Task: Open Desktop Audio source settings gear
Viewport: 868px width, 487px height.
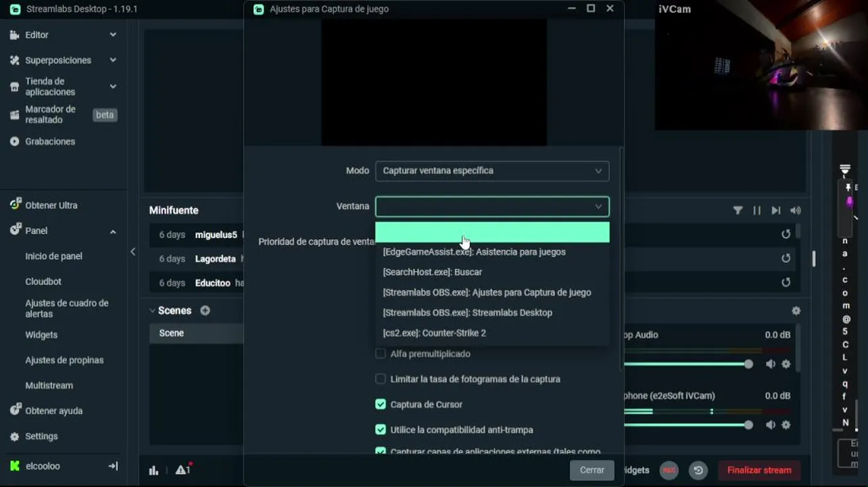Action: pyautogui.click(x=786, y=364)
